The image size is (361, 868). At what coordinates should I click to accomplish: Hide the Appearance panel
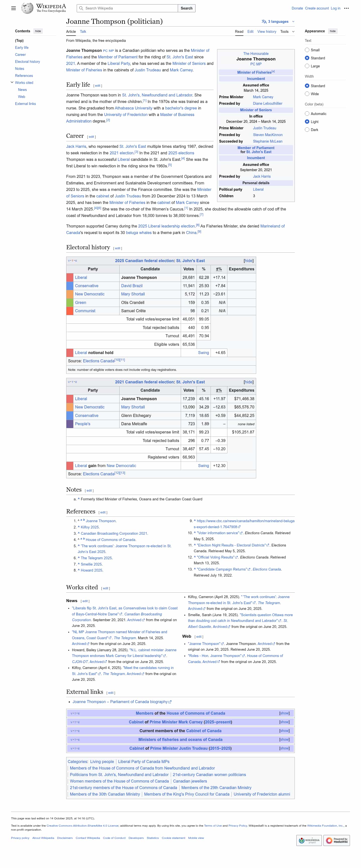[333, 31]
